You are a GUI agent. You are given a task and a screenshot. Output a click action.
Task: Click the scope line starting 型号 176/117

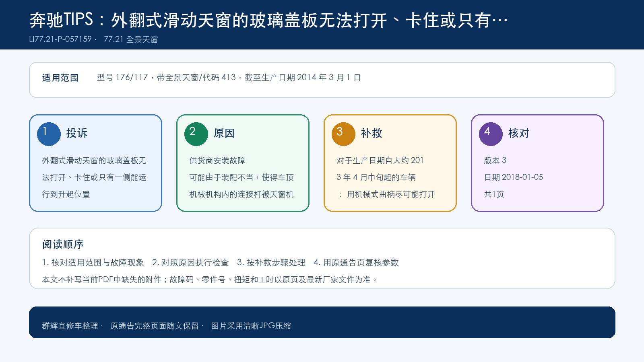click(x=229, y=78)
